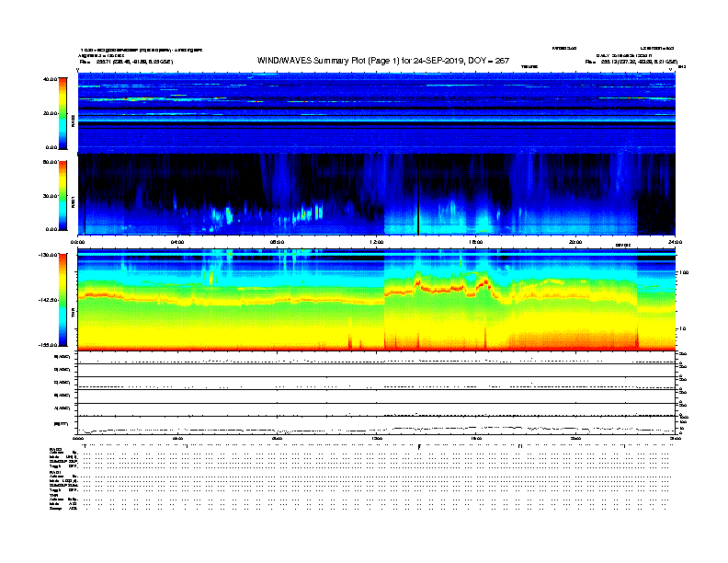Image resolution: width=728 pixels, height=563 pixels.
Task: Select the -155.00 label on TNR scale
Action: [x=50, y=345]
